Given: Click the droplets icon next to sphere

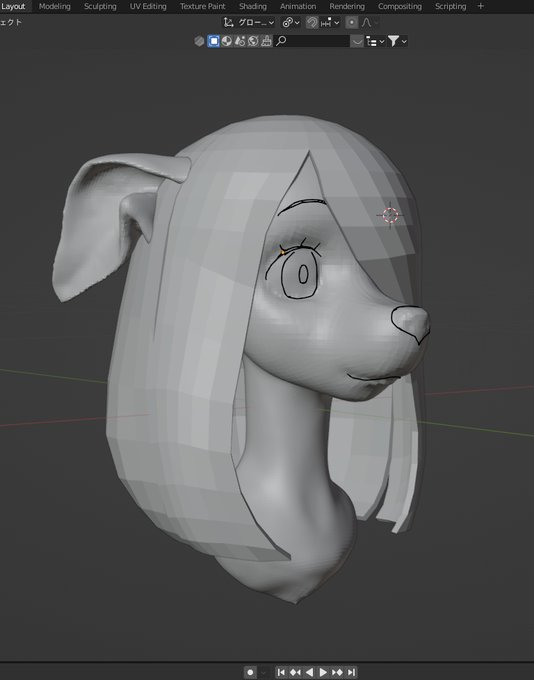Looking at the screenshot, I should pyautogui.click(x=239, y=41).
